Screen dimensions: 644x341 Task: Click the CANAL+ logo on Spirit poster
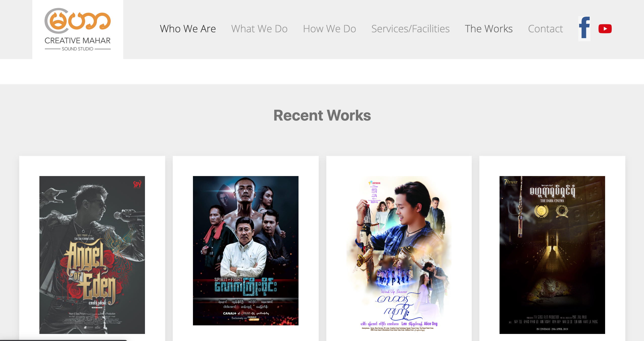click(230, 313)
